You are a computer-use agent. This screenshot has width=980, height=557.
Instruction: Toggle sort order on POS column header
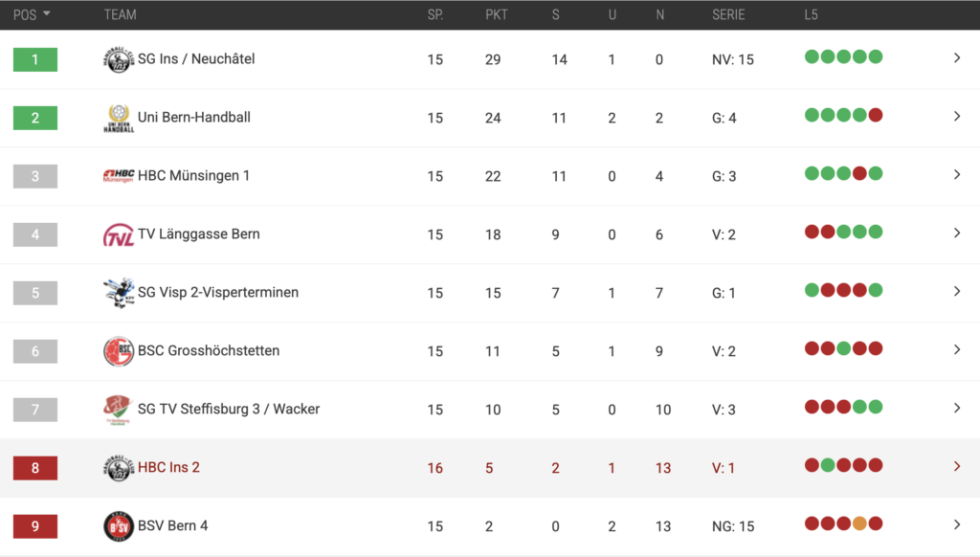pos(32,14)
